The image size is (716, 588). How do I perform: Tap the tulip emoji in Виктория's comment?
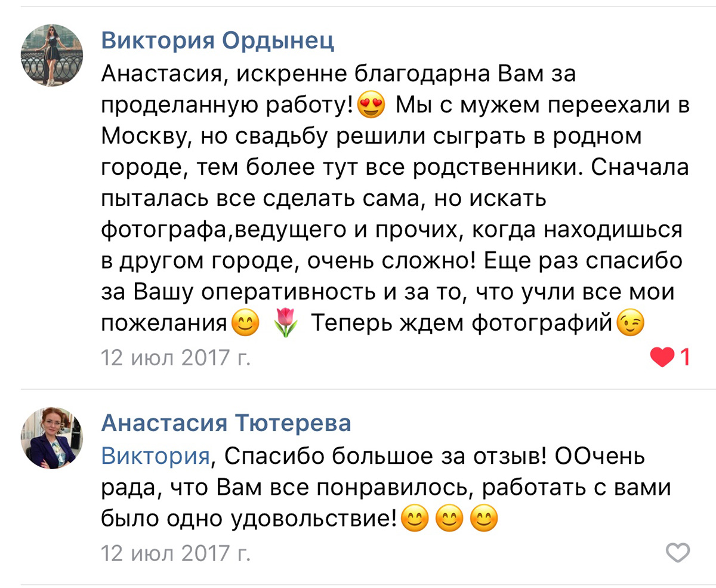click(x=286, y=324)
